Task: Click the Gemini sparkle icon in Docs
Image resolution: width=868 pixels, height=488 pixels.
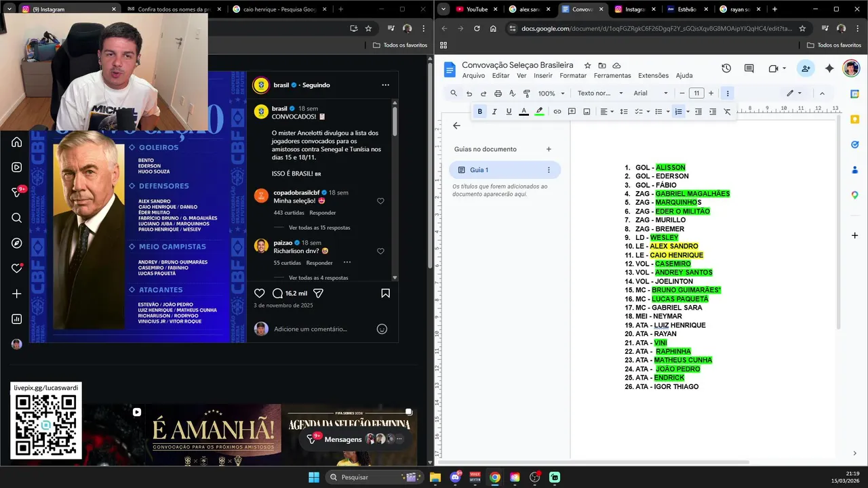Action: [x=829, y=68]
